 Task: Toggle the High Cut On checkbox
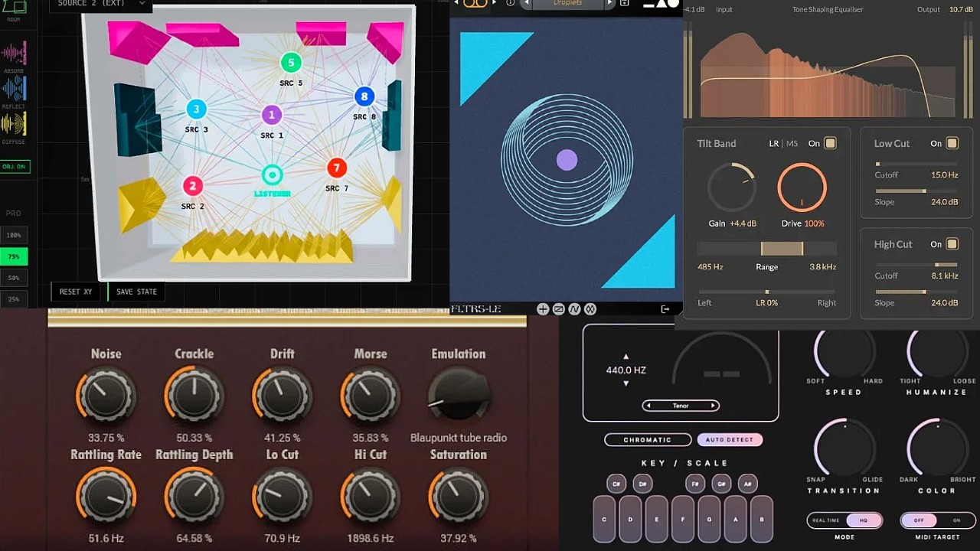coord(952,244)
